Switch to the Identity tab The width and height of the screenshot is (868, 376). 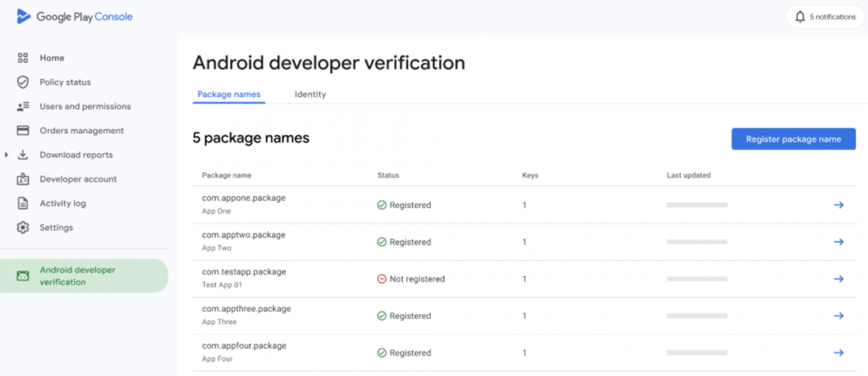[310, 94]
